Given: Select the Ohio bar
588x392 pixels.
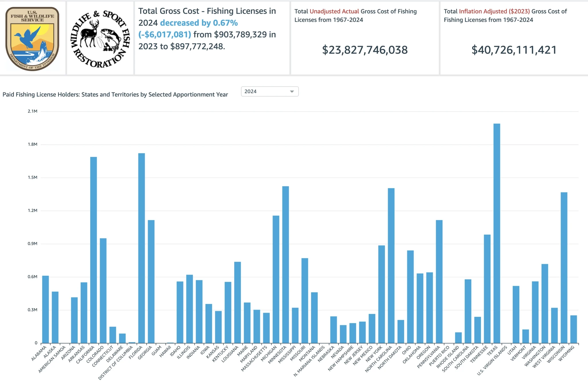Looking at the screenshot, I should click(410, 297).
